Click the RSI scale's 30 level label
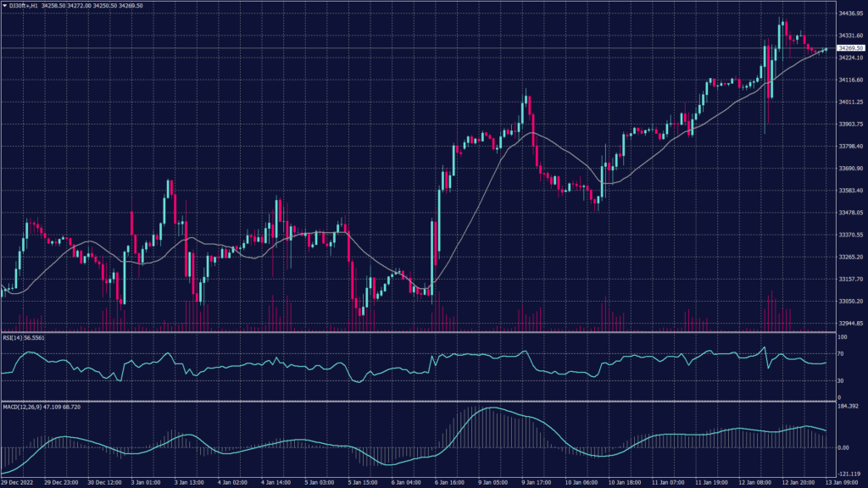This screenshot has width=868, height=488. (840, 380)
